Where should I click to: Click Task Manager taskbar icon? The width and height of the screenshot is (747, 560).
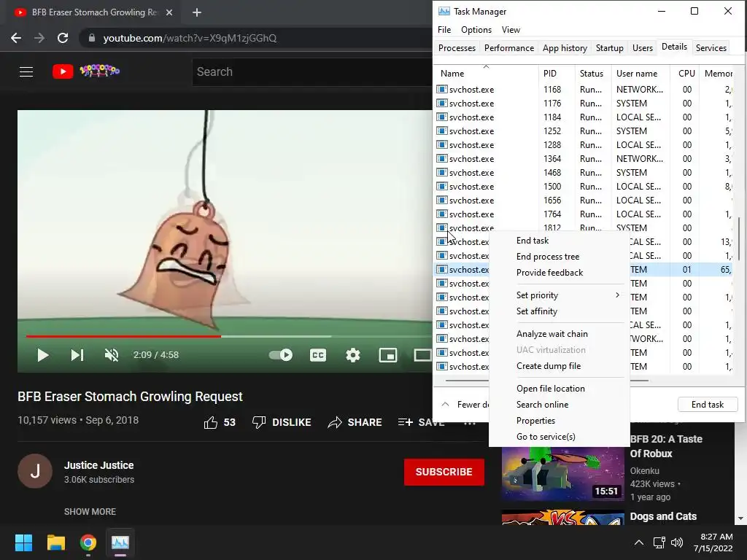120,542
